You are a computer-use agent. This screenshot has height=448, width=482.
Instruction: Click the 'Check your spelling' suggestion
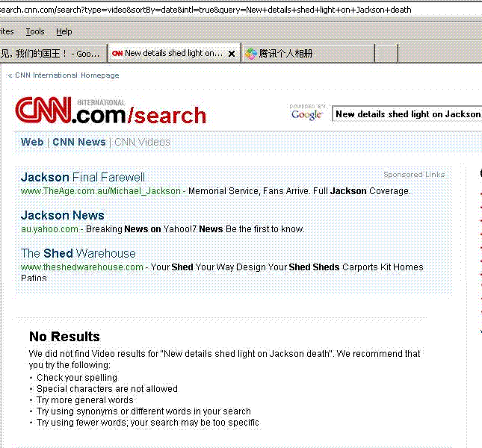pyautogui.click(x=77, y=377)
